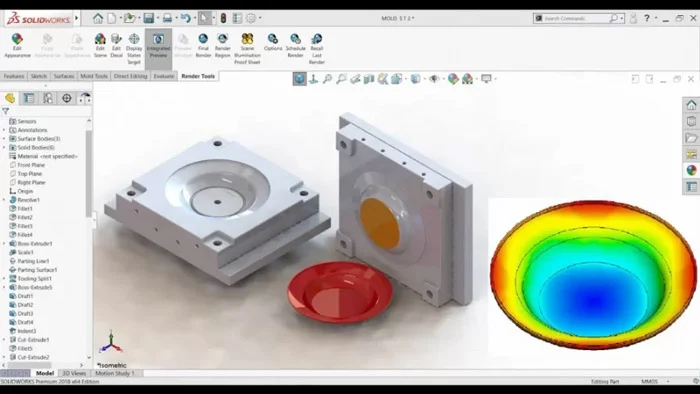Expand the SOLIDWORKS menu arrow

click(77, 18)
